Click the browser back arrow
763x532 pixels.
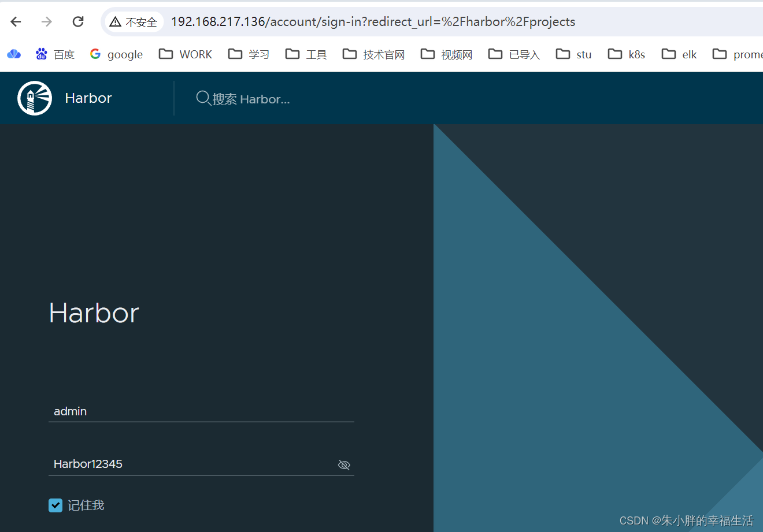click(x=16, y=22)
